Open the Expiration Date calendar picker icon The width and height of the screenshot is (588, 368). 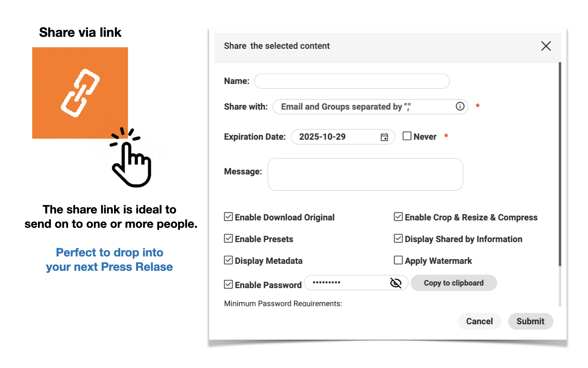click(384, 137)
